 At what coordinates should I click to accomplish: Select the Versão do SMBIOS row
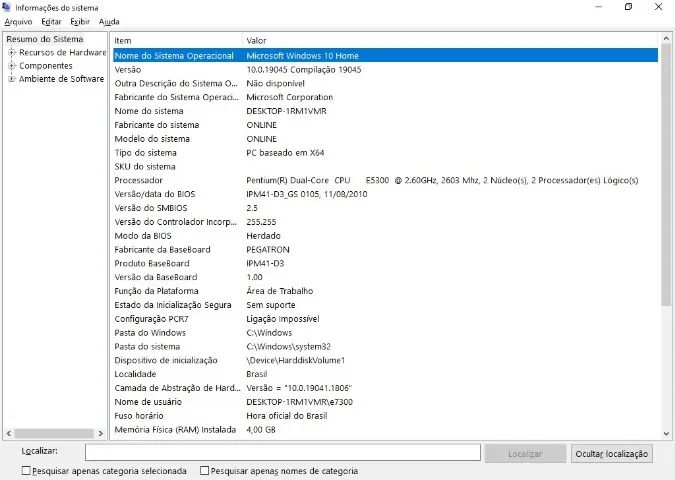[x=385, y=208]
